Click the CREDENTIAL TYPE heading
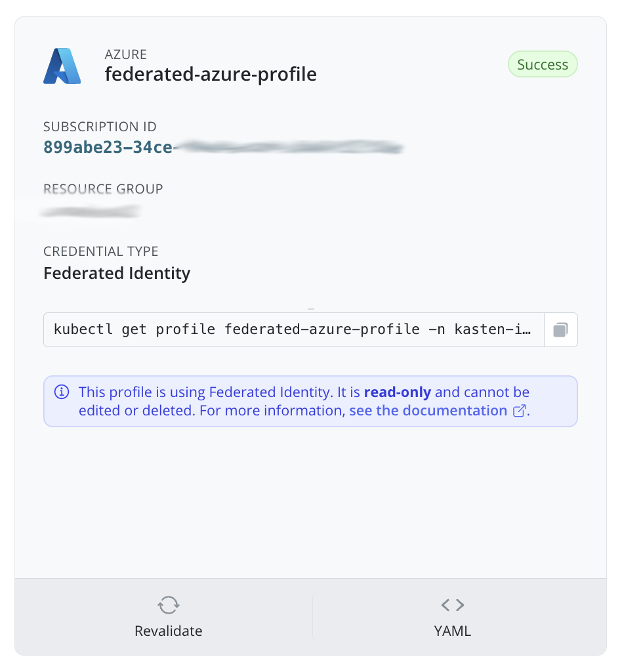 pos(101,251)
